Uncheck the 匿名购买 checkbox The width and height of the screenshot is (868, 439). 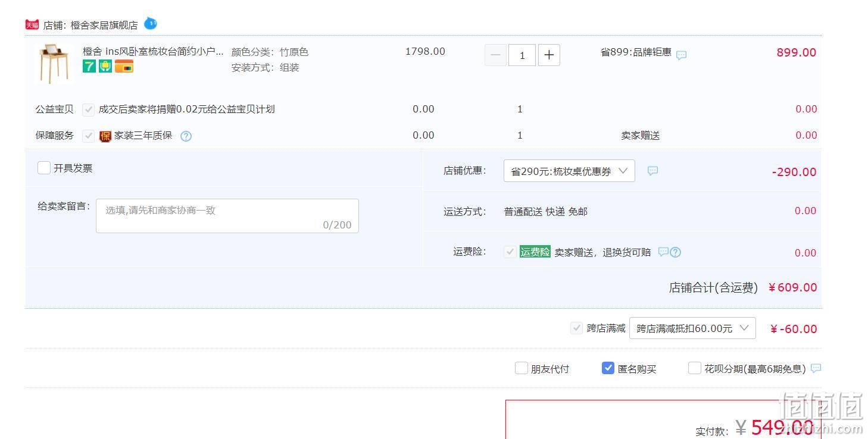[608, 368]
